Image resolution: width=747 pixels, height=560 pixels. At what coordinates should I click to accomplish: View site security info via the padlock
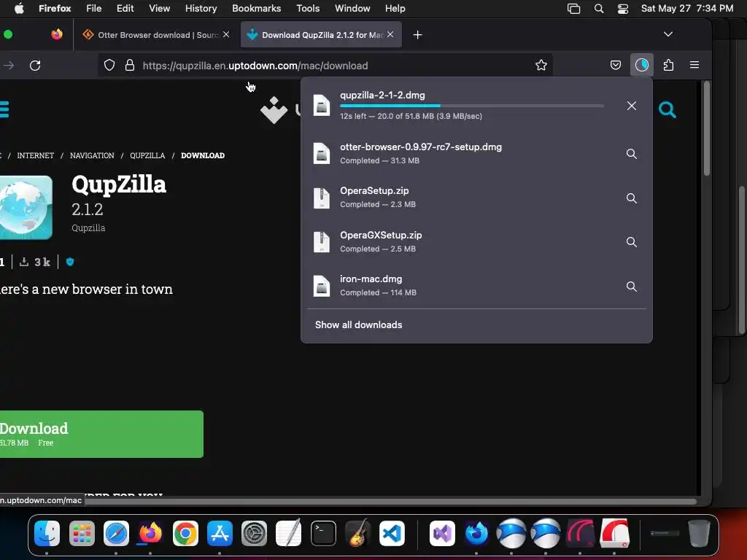tap(130, 65)
